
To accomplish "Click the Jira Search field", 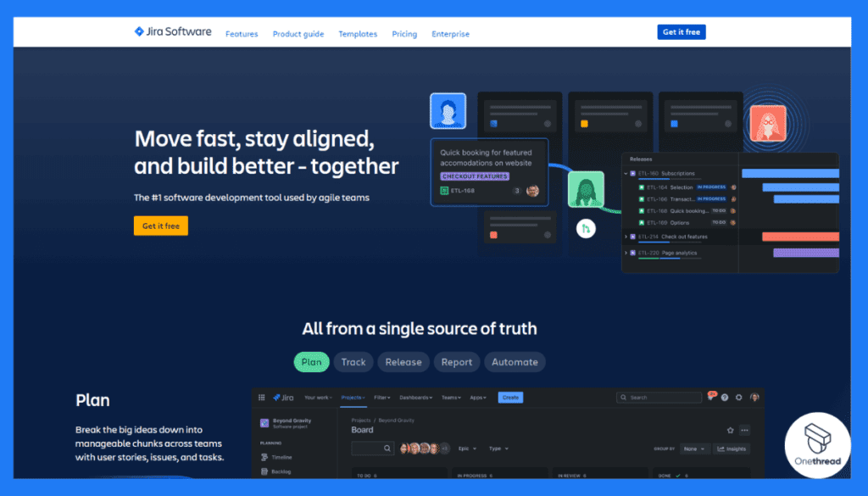I will [659, 398].
